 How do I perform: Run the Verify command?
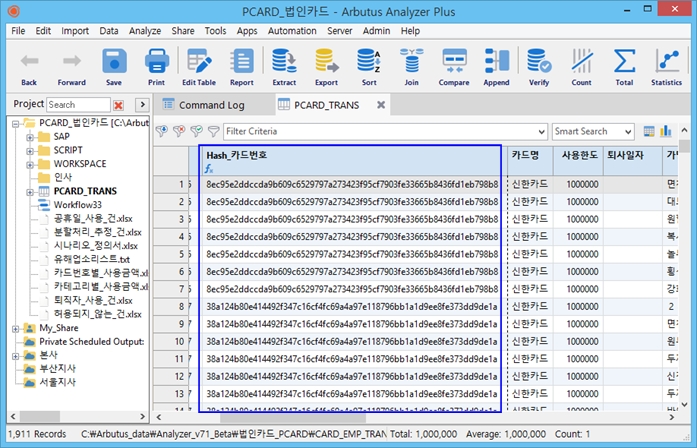[x=539, y=67]
